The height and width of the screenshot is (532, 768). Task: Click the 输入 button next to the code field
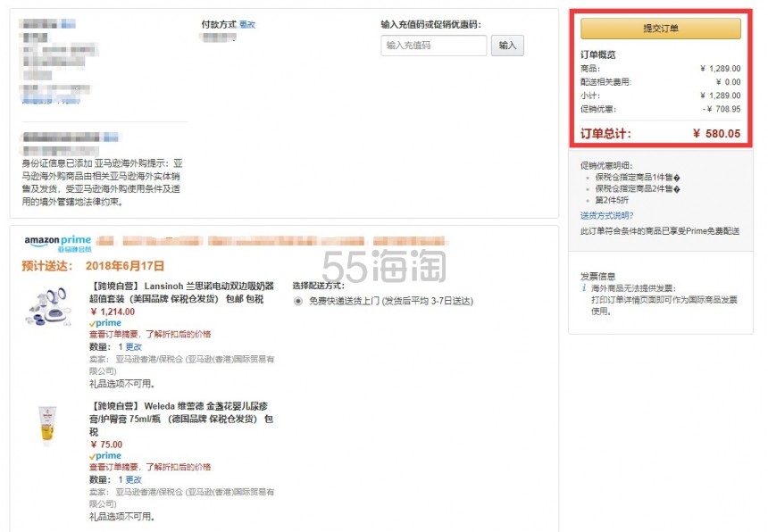click(507, 46)
